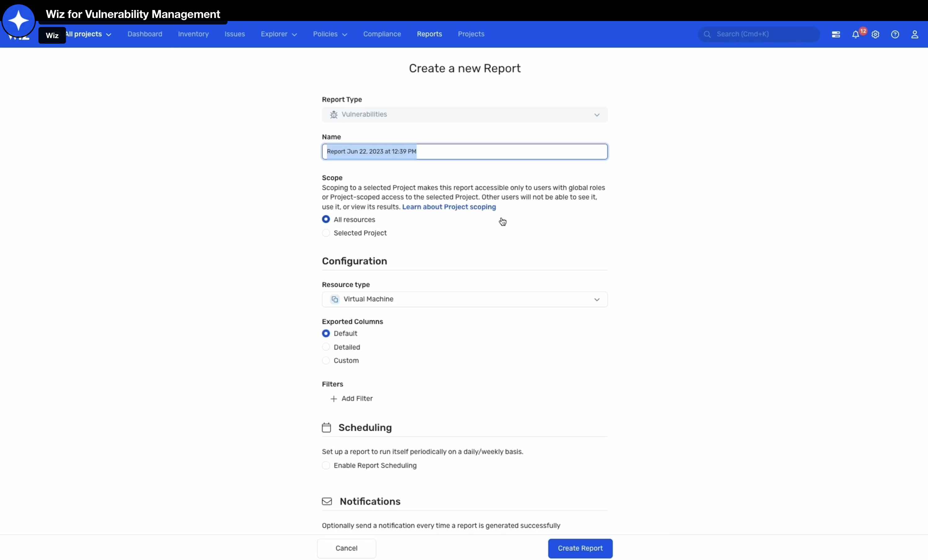Open the help question mark icon
Screen dimensions: 928x560
(895, 35)
